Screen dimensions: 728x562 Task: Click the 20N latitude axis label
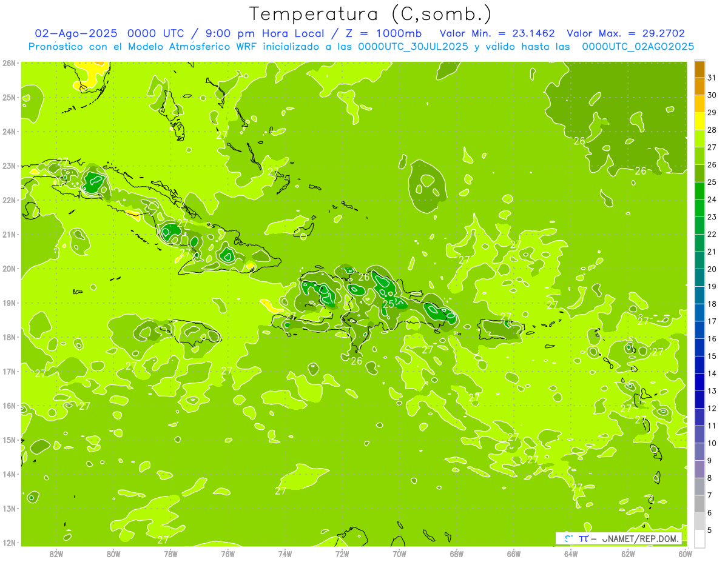point(8,269)
